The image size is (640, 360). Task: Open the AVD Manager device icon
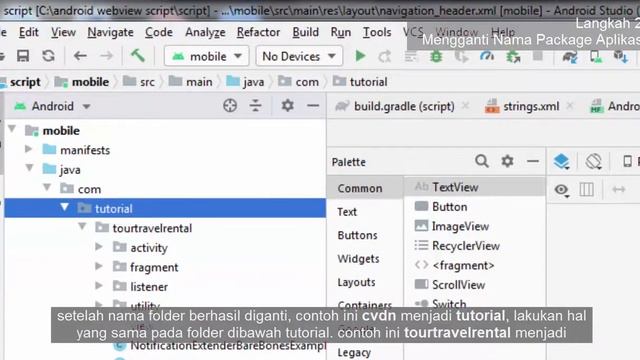[596, 57]
